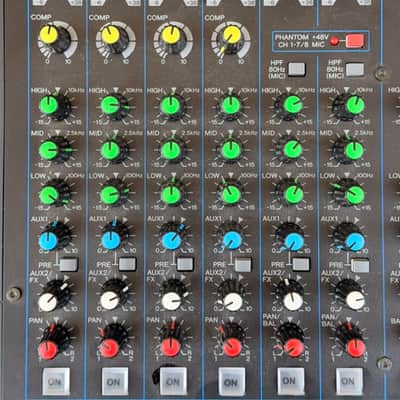This screenshot has height=400, width=400.
Task: Toggle PRE button on third channel strip
Action: (185, 264)
